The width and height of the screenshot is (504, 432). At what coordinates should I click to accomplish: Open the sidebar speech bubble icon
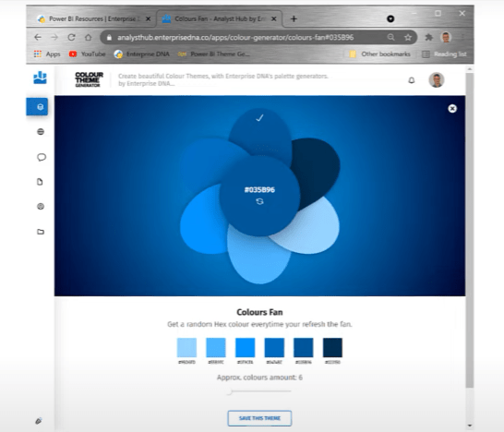(42, 157)
